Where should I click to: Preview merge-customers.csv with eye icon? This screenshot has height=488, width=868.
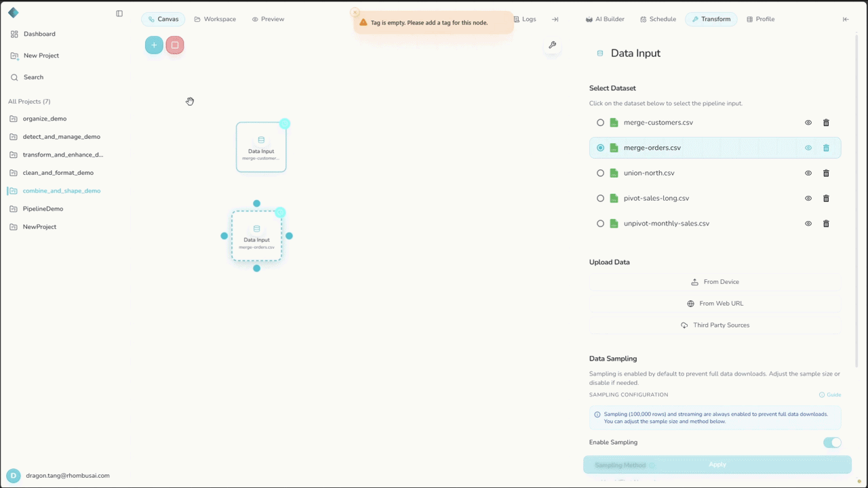click(808, 123)
